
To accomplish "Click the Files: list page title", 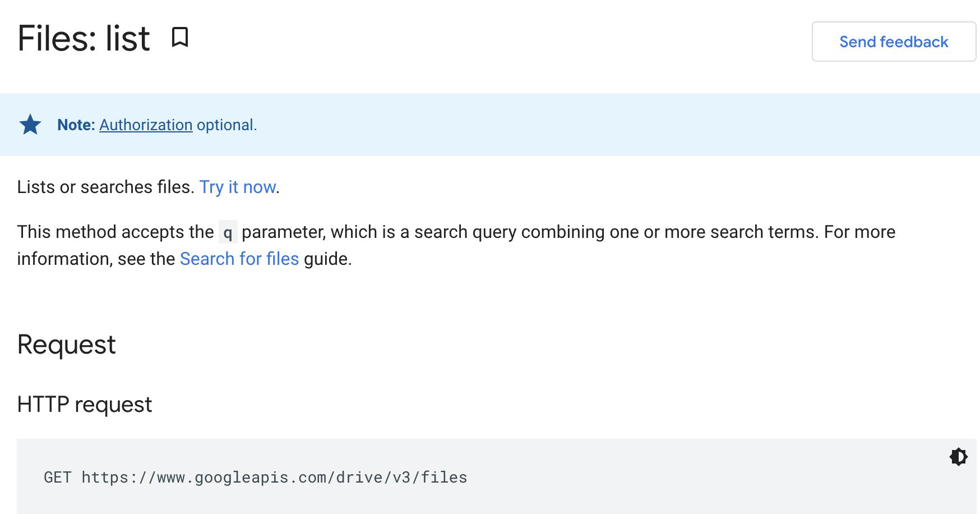I will tap(83, 38).
